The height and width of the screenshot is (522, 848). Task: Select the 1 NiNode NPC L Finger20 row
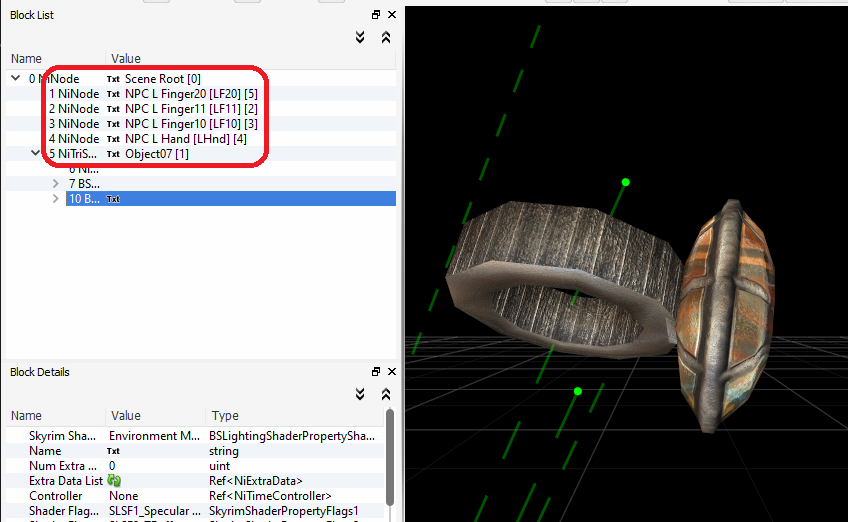pos(201,94)
